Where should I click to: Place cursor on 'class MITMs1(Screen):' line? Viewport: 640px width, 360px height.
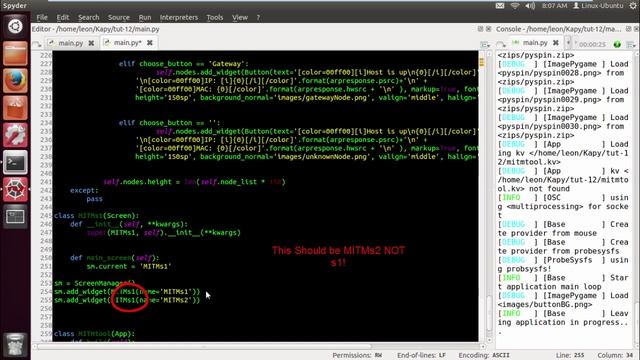[97, 216]
